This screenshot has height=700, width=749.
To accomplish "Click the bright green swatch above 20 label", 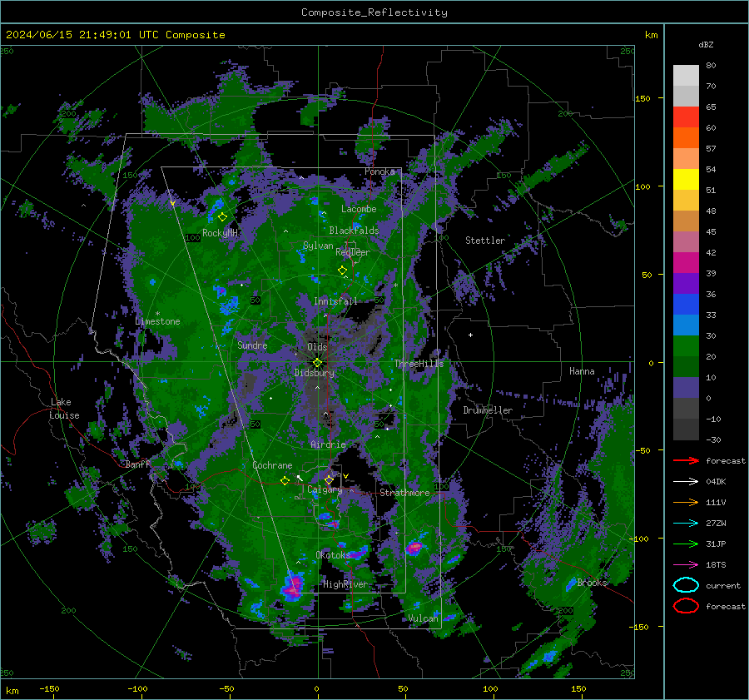I will pos(686,345).
